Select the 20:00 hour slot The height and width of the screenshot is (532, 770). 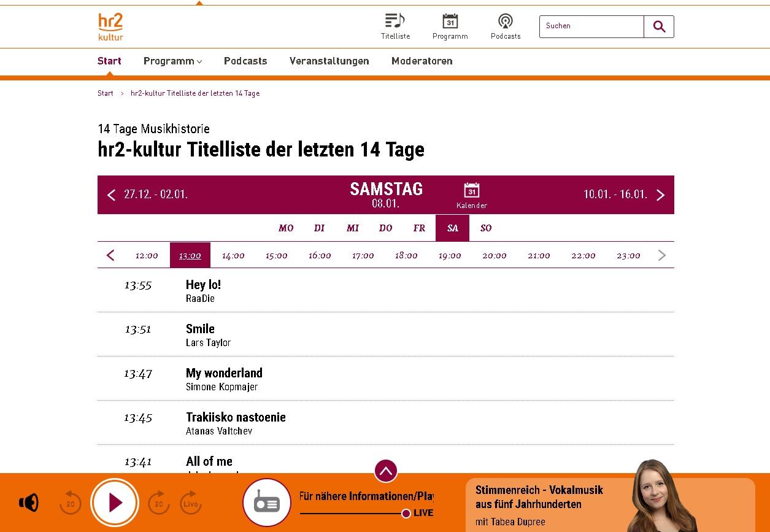coord(495,255)
